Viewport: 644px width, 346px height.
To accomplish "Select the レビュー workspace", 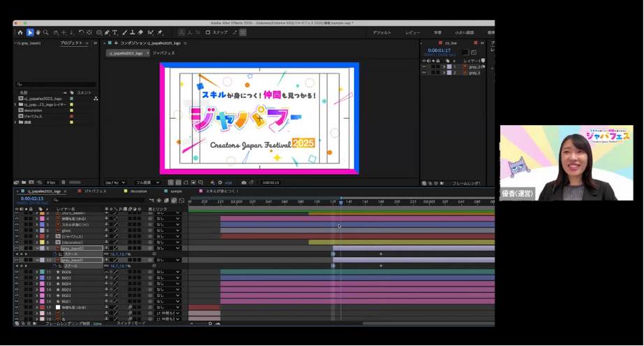I will tap(413, 32).
